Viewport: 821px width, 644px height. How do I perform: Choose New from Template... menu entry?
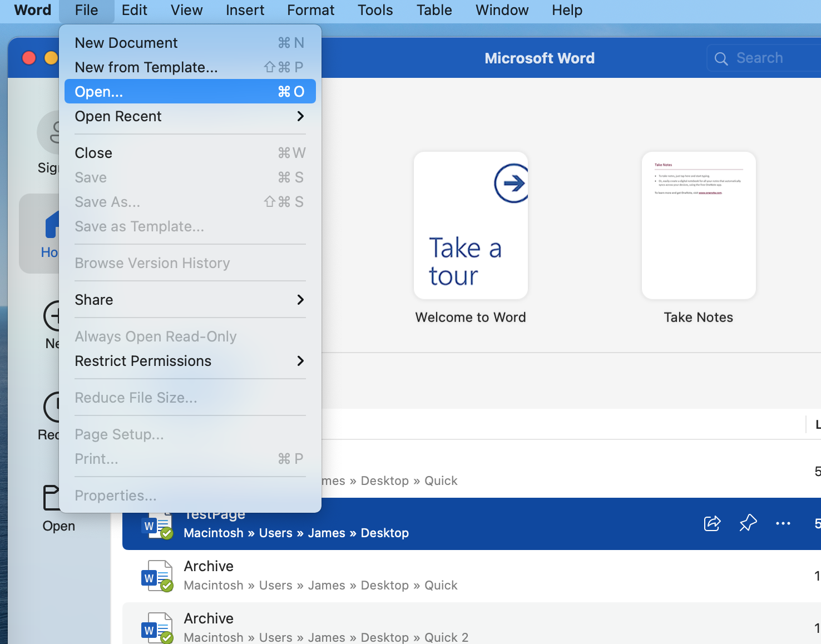[190, 67]
